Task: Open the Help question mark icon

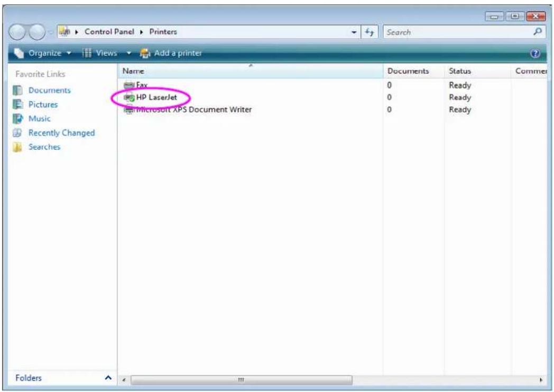Action: click(535, 53)
